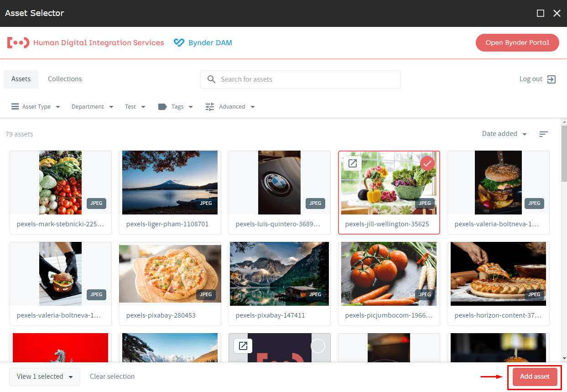Tick the empty selection circle on logo asset

[x=317, y=346]
